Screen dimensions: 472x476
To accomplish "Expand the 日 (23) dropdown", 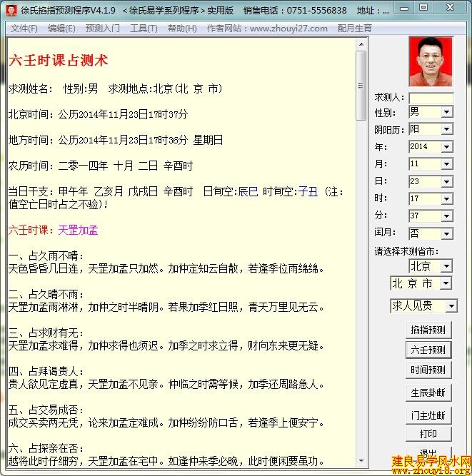I will tap(446, 181).
